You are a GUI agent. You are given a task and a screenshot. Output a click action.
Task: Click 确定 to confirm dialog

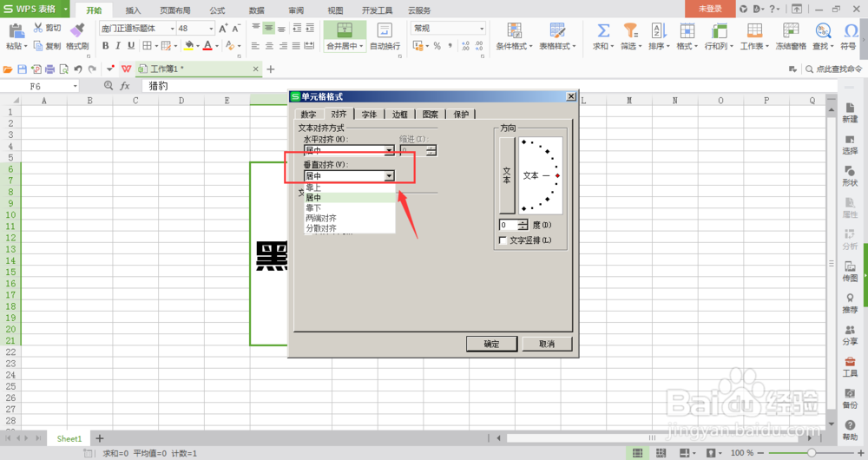tap(491, 344)
